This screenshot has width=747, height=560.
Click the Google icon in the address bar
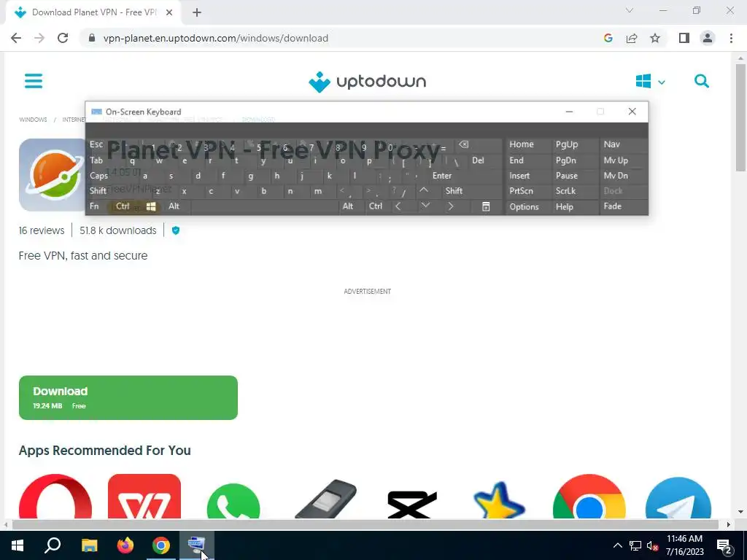click(608, 38)
